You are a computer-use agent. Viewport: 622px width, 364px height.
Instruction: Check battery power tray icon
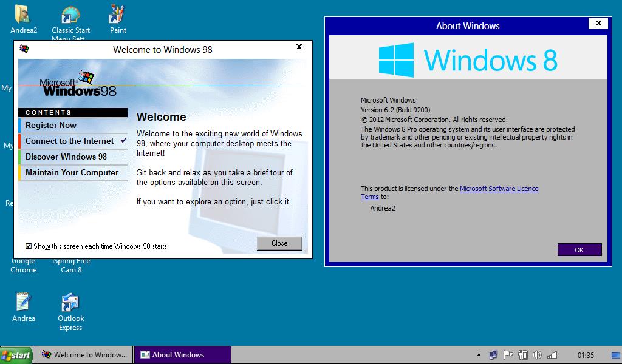tap(523, 355)
